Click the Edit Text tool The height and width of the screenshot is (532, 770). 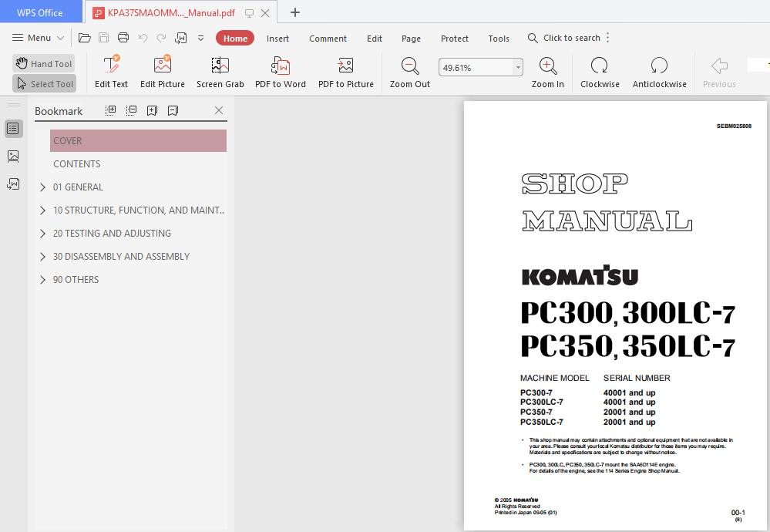tap(112, 72)
